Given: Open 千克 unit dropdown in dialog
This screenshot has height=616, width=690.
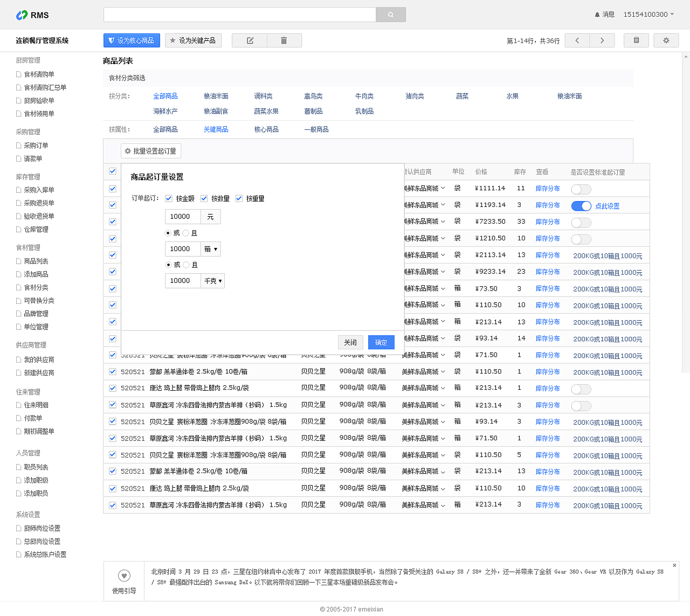Looking at the screenshot, I should [x=212, y=281].
